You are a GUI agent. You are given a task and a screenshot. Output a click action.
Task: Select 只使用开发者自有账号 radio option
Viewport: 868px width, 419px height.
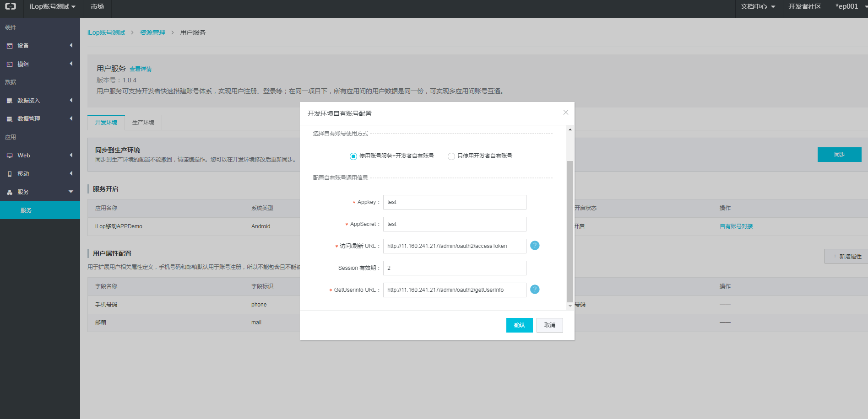tap(451, 156)
